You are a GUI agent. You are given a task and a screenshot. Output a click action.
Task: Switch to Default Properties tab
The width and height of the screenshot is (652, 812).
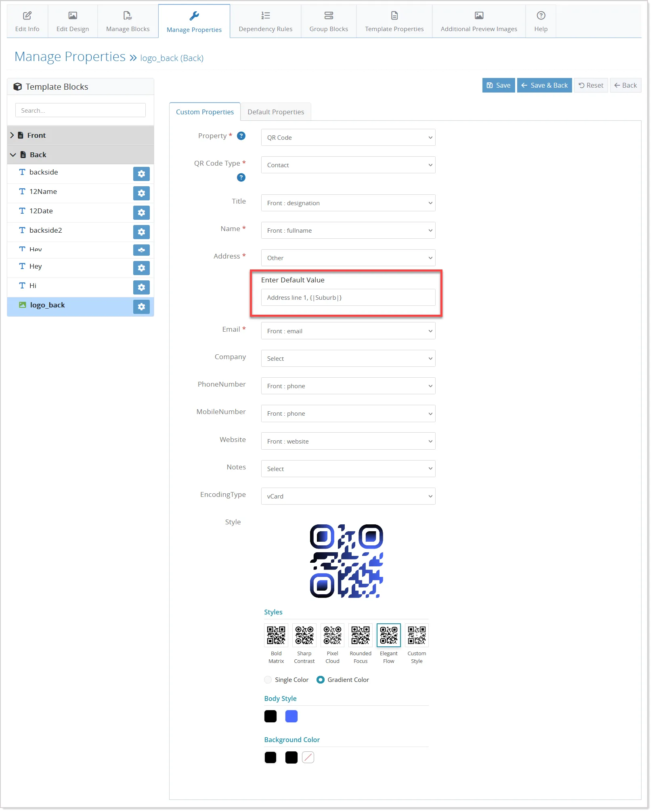pyautogui.click(x=276, y=112)
